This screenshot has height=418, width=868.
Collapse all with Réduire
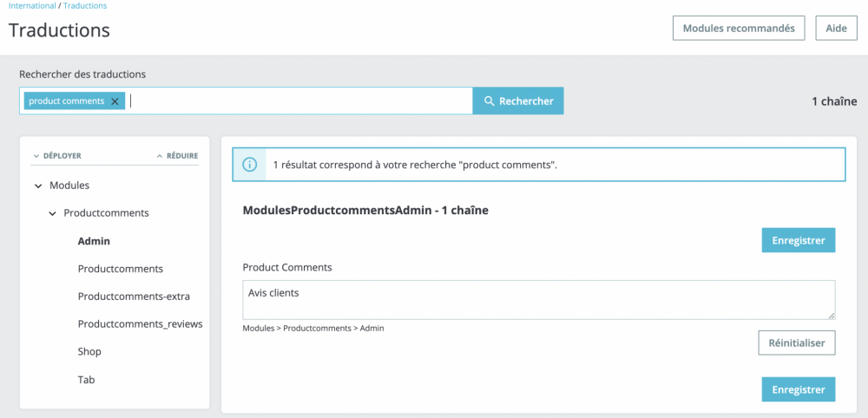click(x=177, y=156)
